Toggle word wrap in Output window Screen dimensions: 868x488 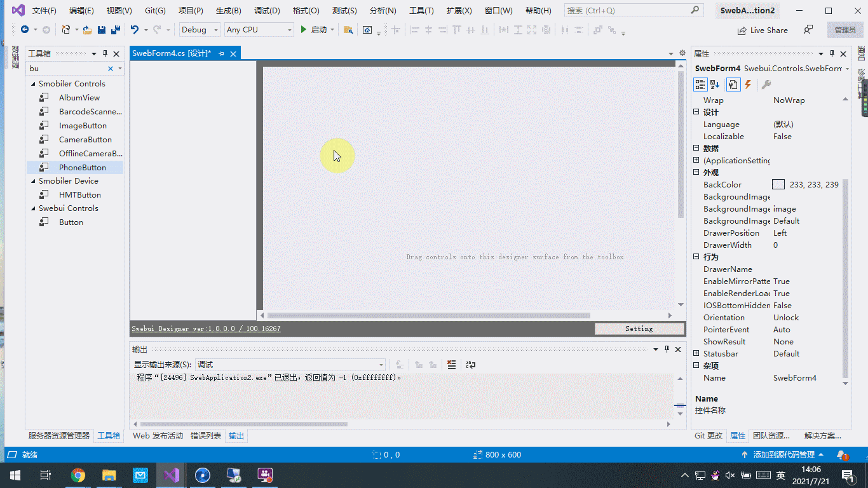(470, 365)
